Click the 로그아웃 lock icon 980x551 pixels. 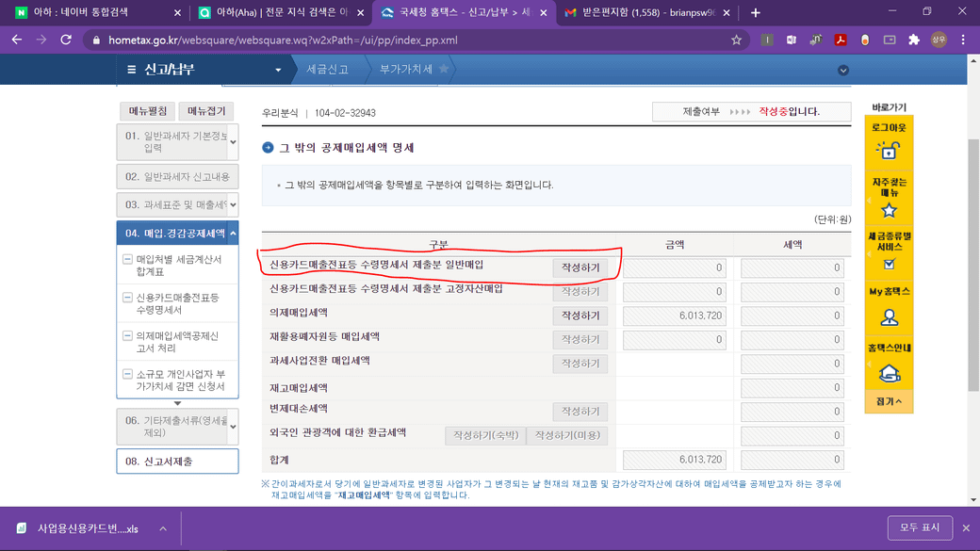click(x=888, y=151)
